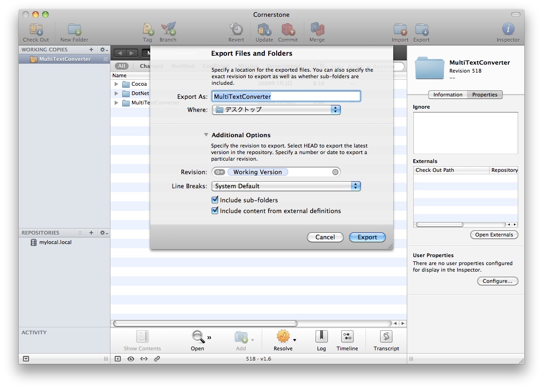Click the Branch toolbar icon
The image size is (543, 392).
pos(169,29)
